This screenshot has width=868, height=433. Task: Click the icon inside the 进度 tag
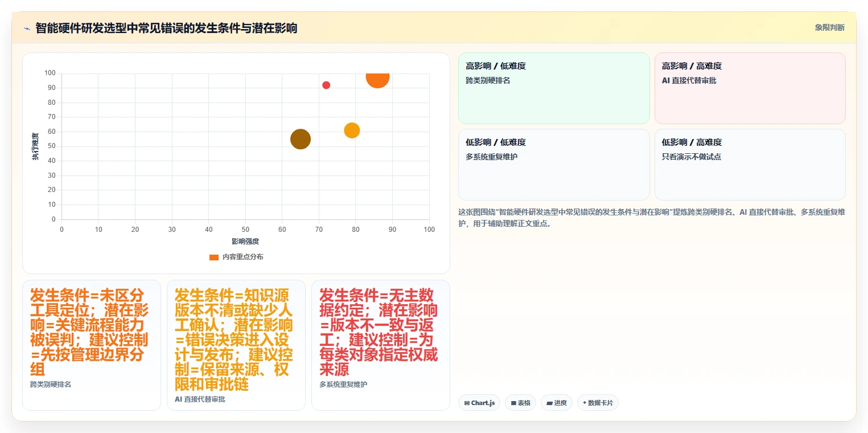[549, 403]
